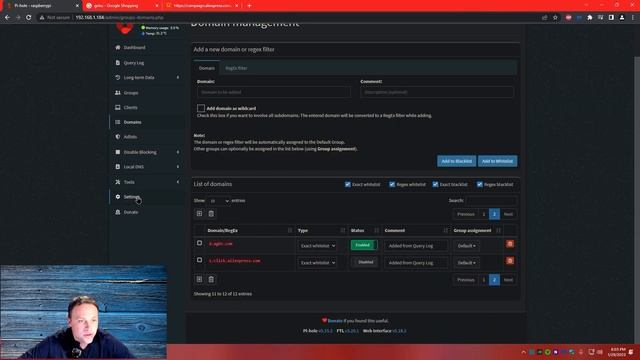Open the browser extensions puzzle icon
Screen dimensions: 640x360
coord(590,18)
